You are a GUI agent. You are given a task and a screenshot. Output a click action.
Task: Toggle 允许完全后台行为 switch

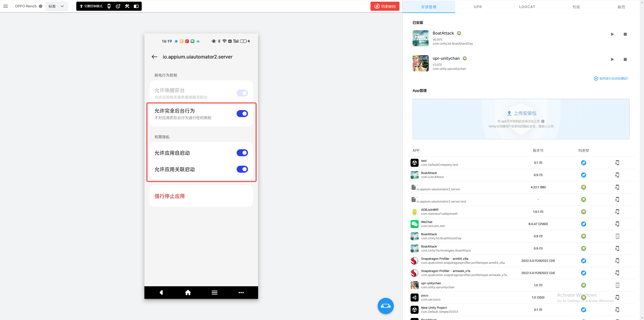coord(242,114)
